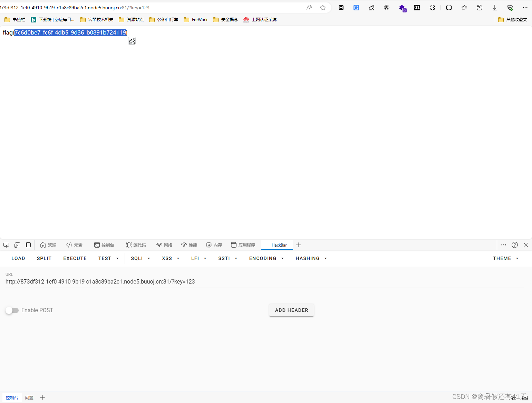The height and width of the screenshot is (403, 532).
Task: Click the read aloud icon in address bar
Action: [x=309, y=8]
